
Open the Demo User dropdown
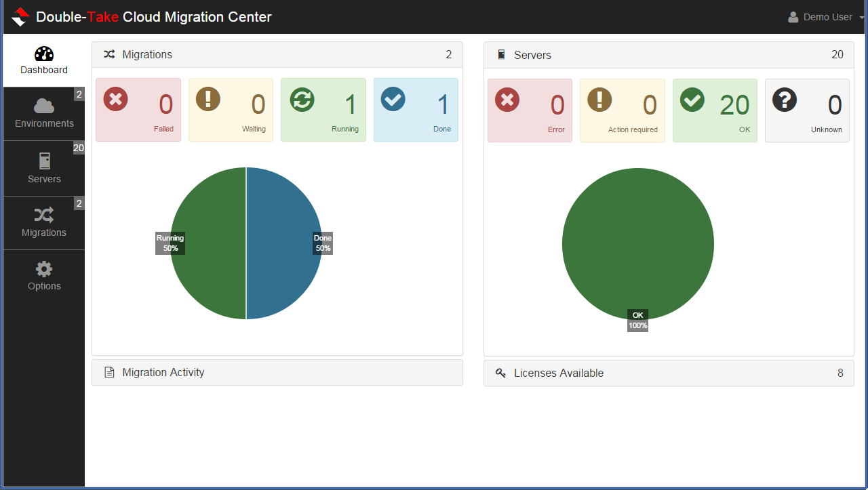coord(824,16)
